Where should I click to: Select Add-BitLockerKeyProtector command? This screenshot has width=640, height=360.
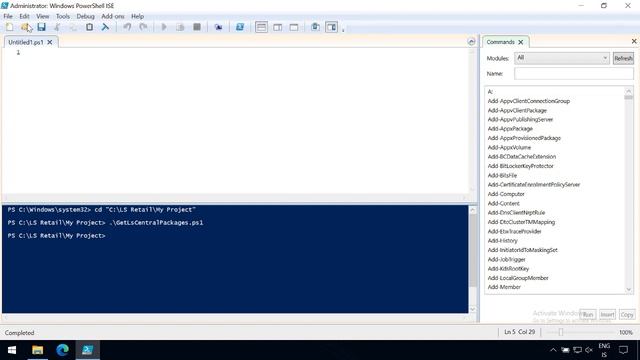point(520,166)
